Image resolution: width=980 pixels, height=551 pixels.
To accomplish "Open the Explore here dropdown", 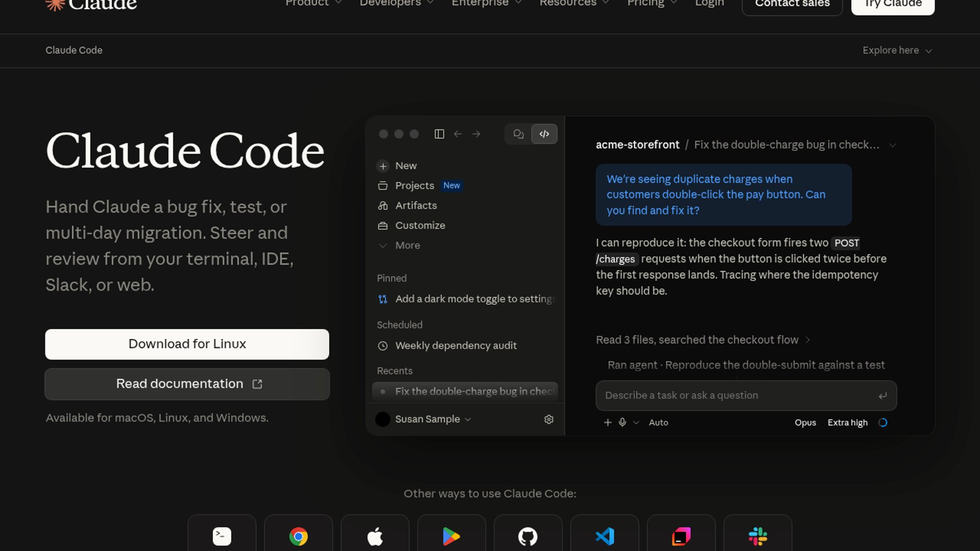I will point(897,51).
